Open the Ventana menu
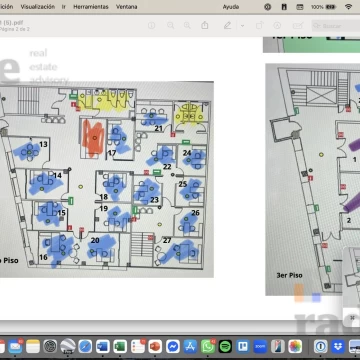Image resolution: width=360 pixels, height=360 pixels. click(x=126, y=7)
